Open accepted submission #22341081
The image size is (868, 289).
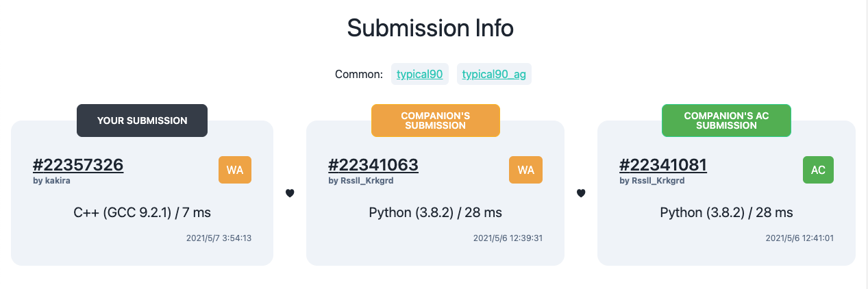(663, 164)
